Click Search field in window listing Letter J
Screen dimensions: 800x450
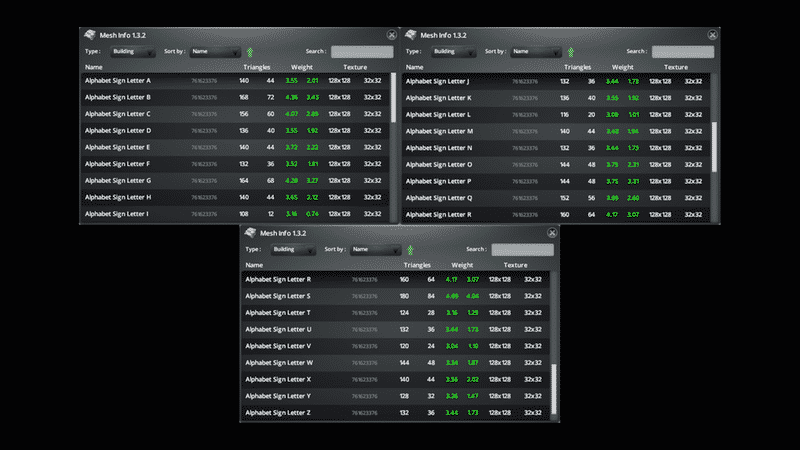tap(682, 51)
